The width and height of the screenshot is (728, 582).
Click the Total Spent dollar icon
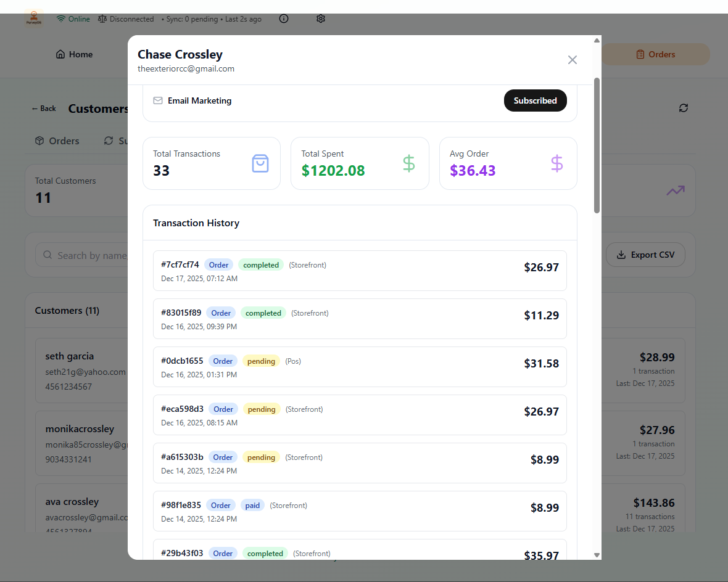click(x=408, y=163)
